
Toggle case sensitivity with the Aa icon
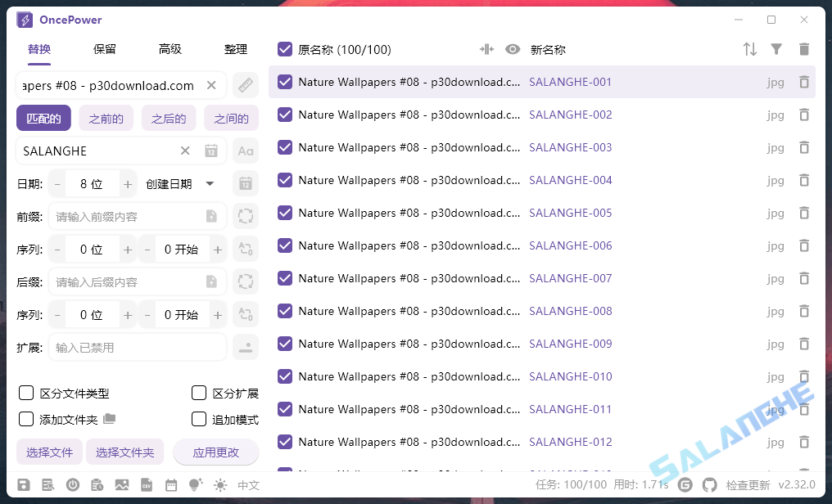coord(244,151)
